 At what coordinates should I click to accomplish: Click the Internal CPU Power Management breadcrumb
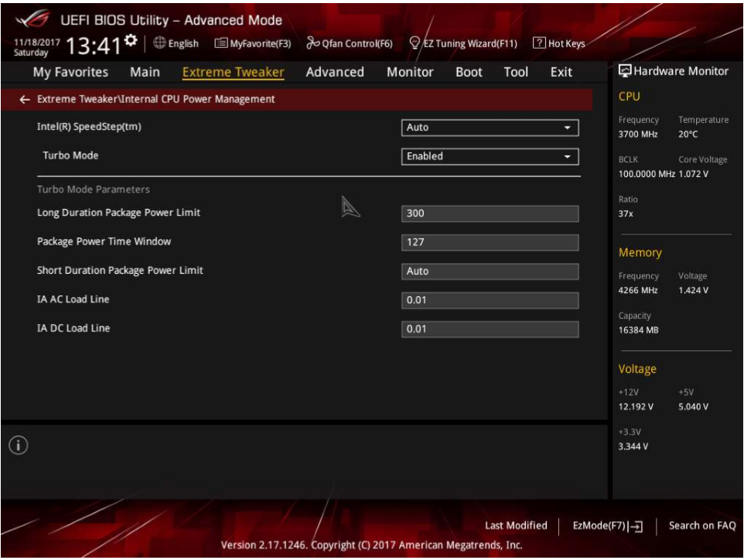click(198, 99)
